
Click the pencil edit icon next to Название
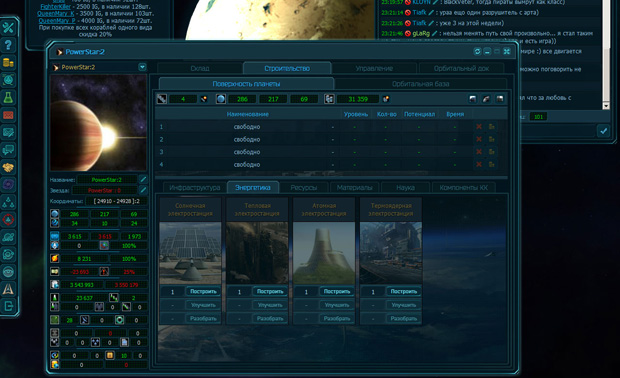(x=143, y=180)
